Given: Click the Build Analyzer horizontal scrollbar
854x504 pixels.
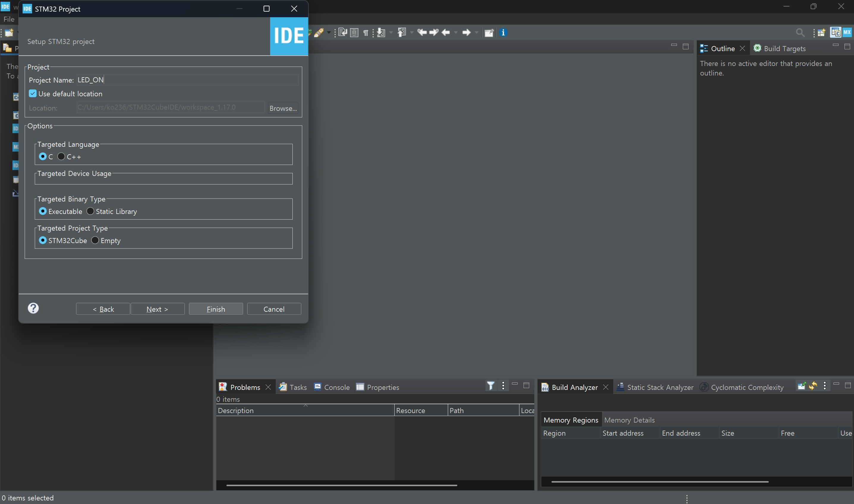Looking at the screenshot, I should [x=660, y=482].
